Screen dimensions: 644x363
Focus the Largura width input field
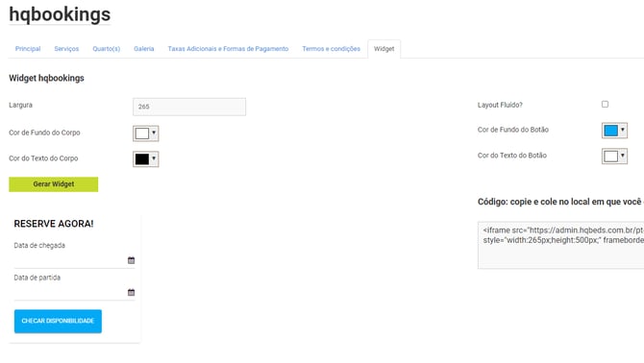[x=189, y=107]
